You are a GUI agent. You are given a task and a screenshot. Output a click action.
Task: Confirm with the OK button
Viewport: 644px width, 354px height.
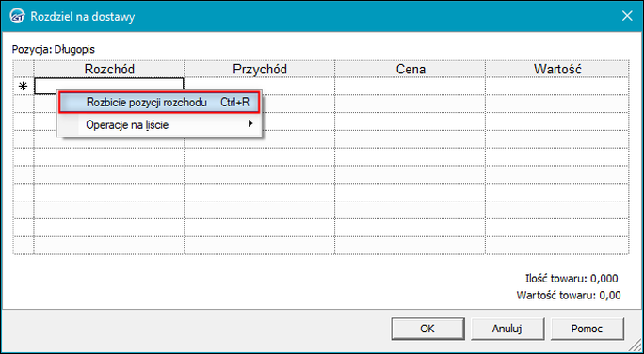tap(427, 329)
